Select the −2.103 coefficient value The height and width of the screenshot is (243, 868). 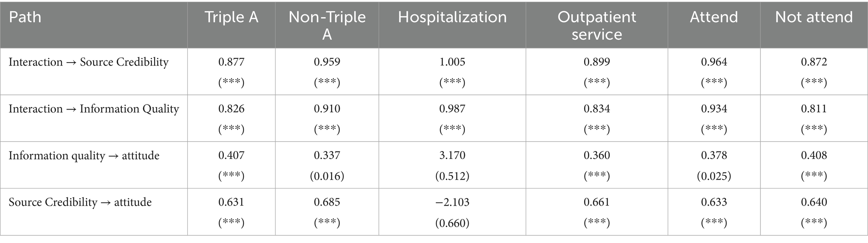[x=452, y=202]
